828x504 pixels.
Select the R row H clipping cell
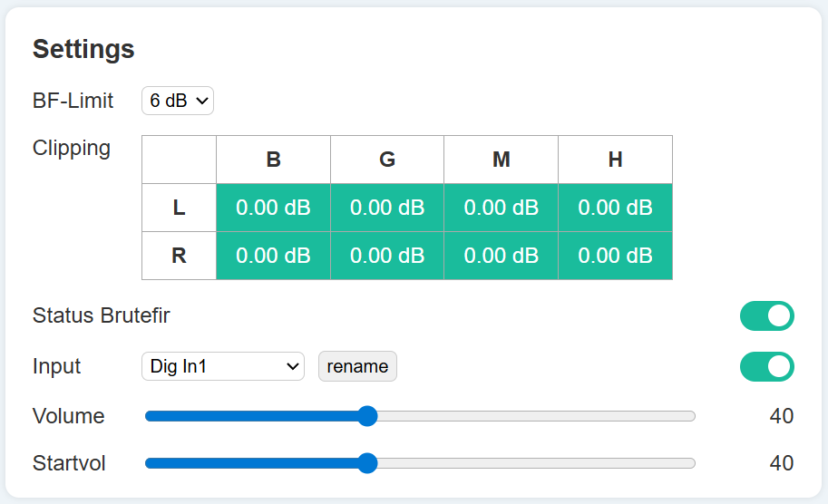coord(615,256)
